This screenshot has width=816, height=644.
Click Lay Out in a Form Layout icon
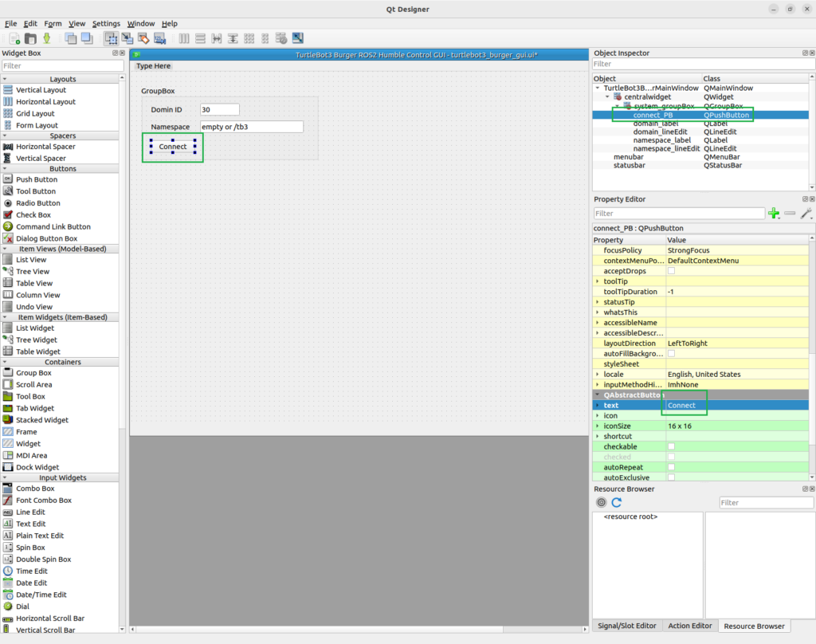point(265,38)
